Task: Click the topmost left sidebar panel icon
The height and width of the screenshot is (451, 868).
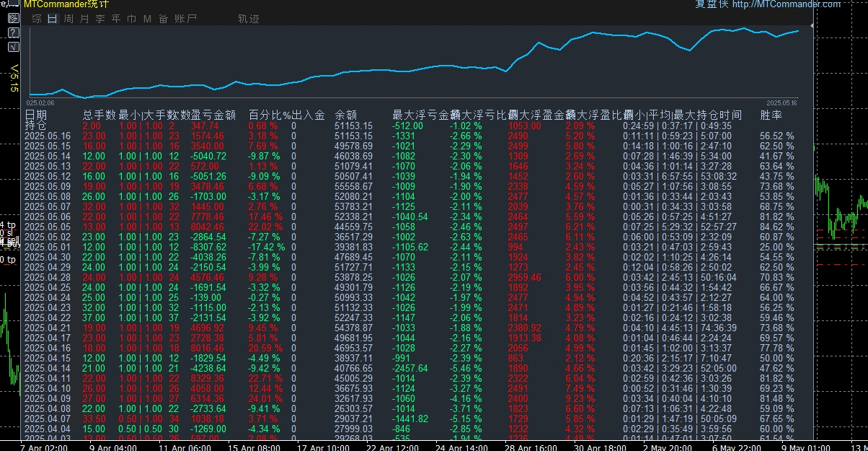Action: click(13, 5)
